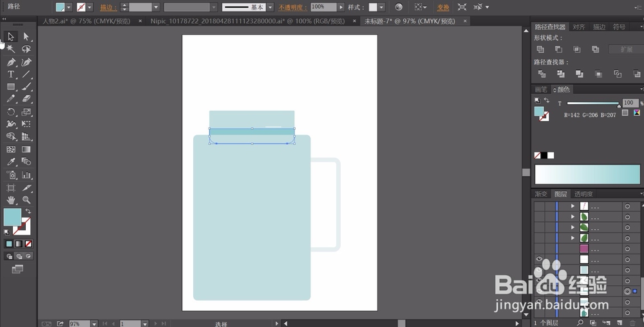Click the 扩展 button in Pathfinder panel
Viewport: 644px width, 327px height.
(627, 49)
